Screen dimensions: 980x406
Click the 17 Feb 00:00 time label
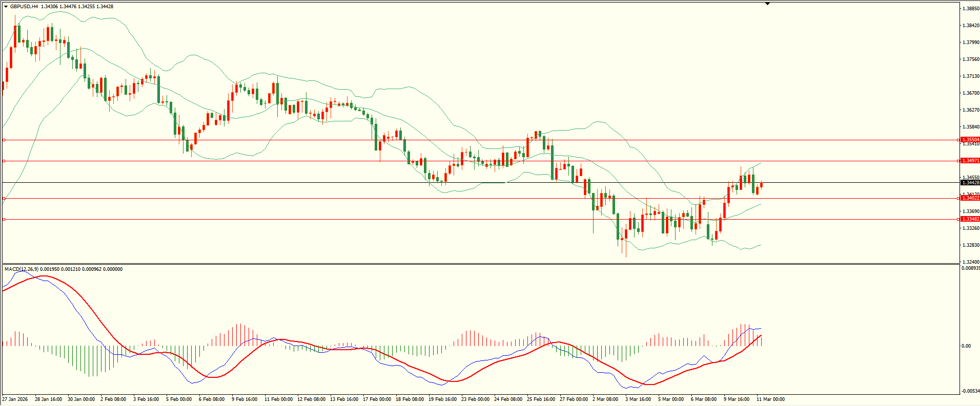377,399
